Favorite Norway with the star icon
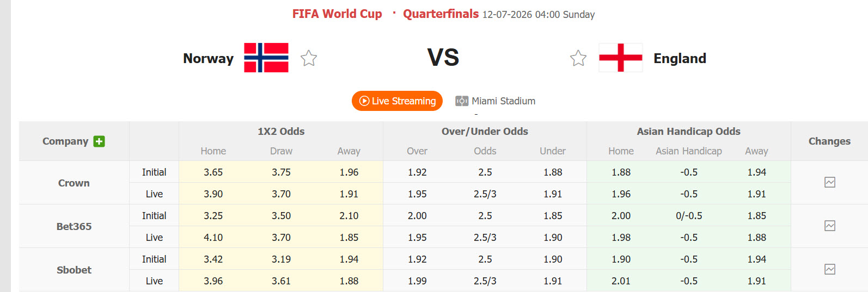This screenshot has height=292, width=868. tap(309, 58)
